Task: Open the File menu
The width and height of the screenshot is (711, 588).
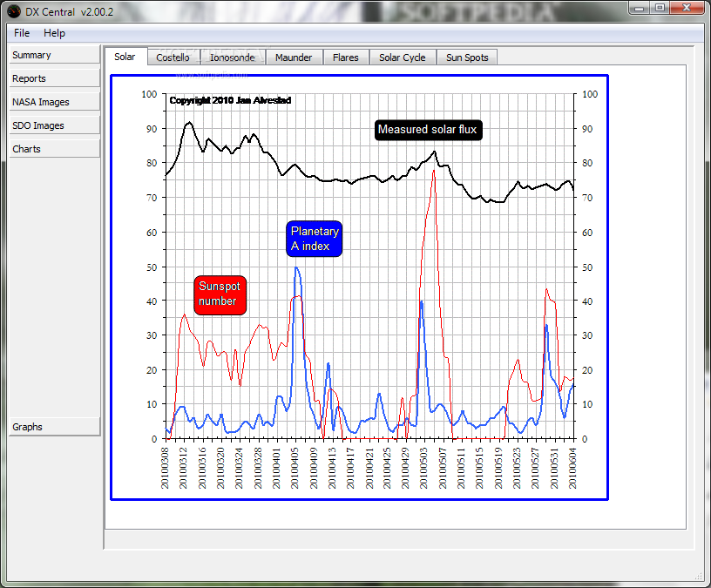Action: 22,33
